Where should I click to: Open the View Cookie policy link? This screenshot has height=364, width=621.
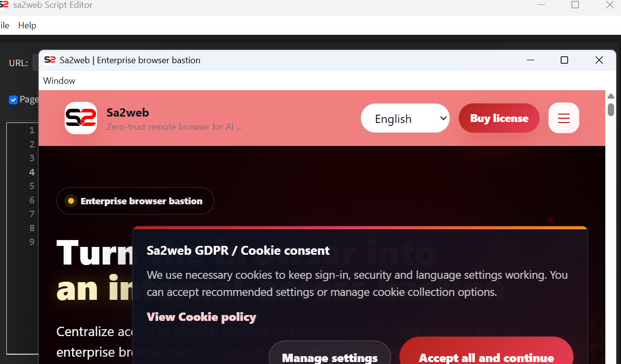tap(201, 317)
